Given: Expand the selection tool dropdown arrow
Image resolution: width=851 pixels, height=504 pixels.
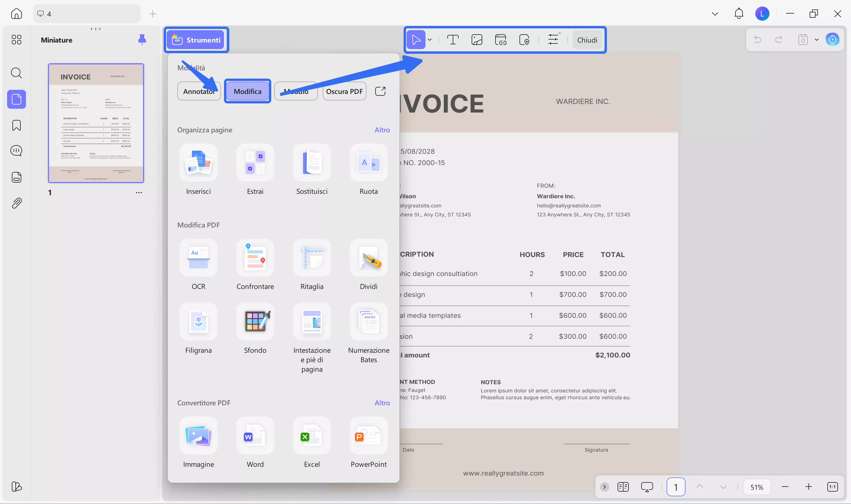Looking at the screenshot, I should coord(430,39).
